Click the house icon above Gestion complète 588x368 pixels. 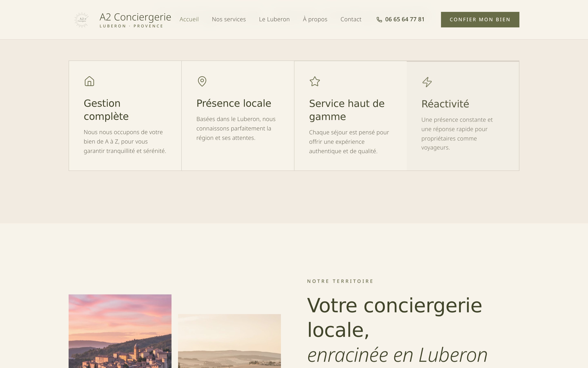(89, 81)
